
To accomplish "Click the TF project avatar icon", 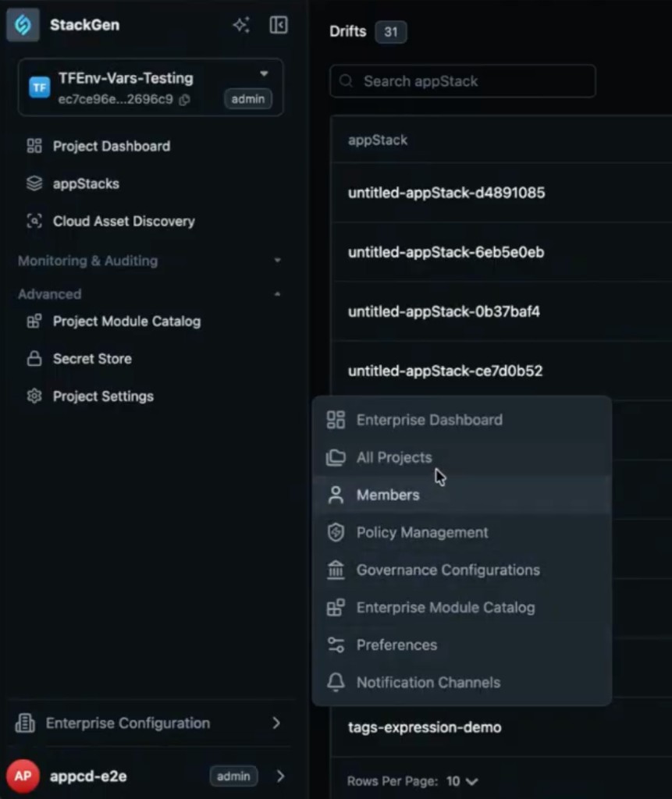I will tap(39, 87).
